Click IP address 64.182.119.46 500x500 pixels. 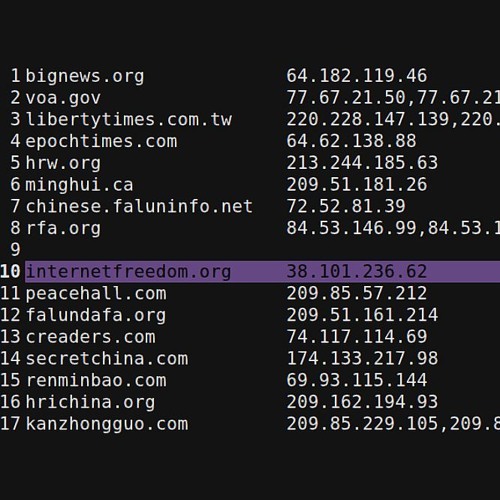click(357, 76)
